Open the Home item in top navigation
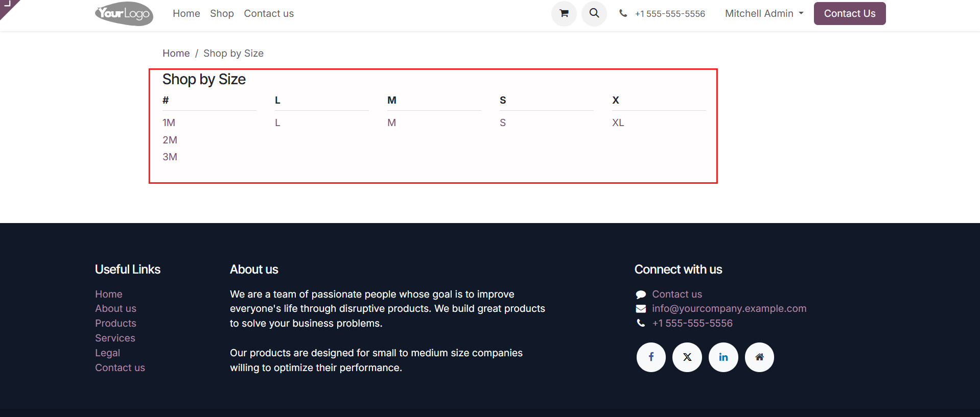The width and height of the screenshot is (980, 417). (186, 14)
